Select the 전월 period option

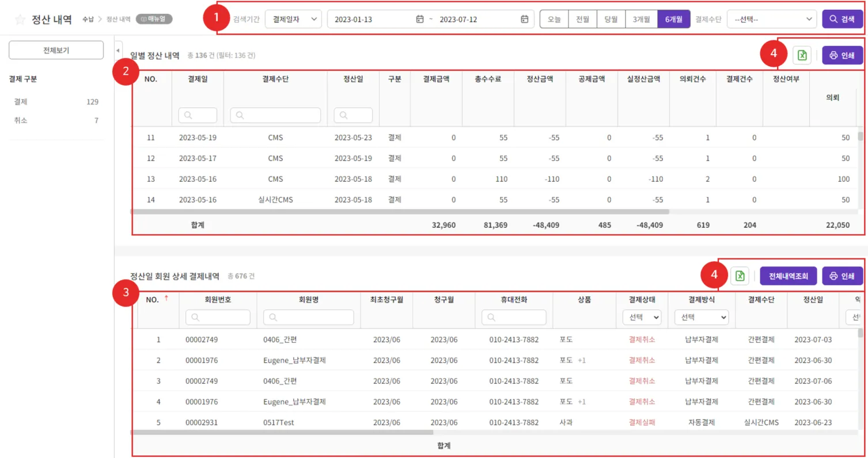point(582,19)
